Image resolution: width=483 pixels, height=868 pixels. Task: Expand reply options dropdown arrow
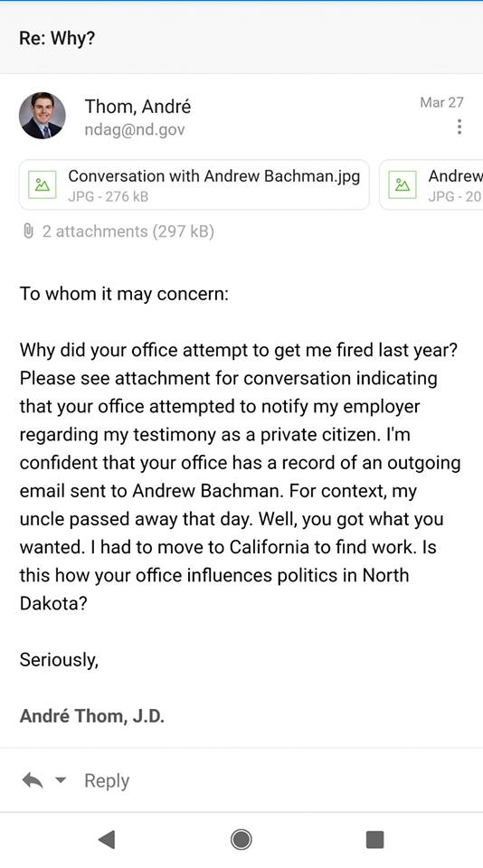(61, 780)
